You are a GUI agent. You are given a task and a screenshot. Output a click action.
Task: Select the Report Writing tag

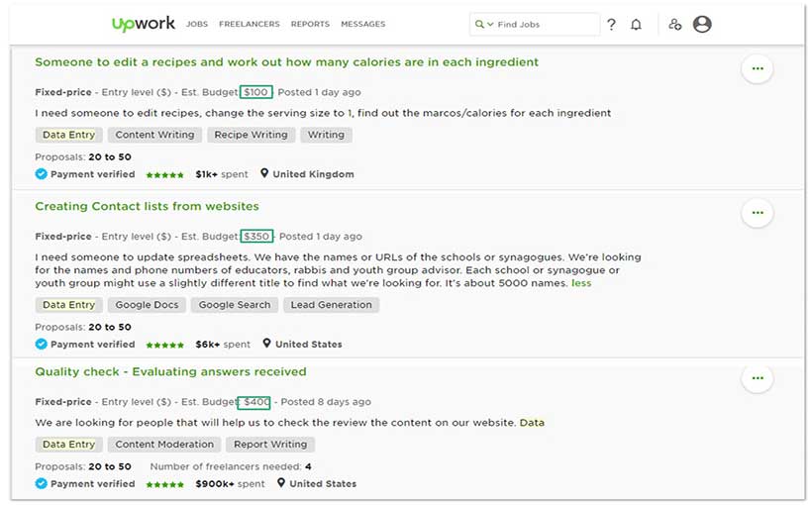pyautogui.click(x=270, y=445)
